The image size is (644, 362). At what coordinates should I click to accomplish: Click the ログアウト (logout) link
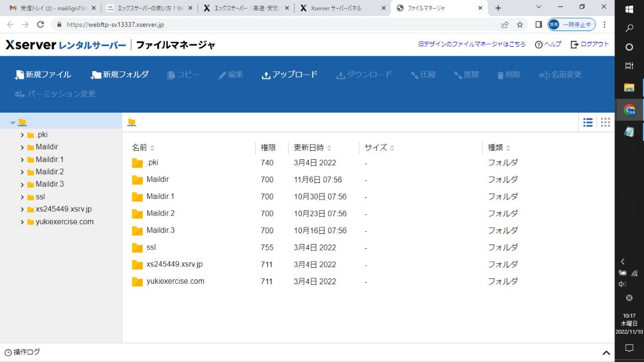pyautogui.click(x=590, y=45)
